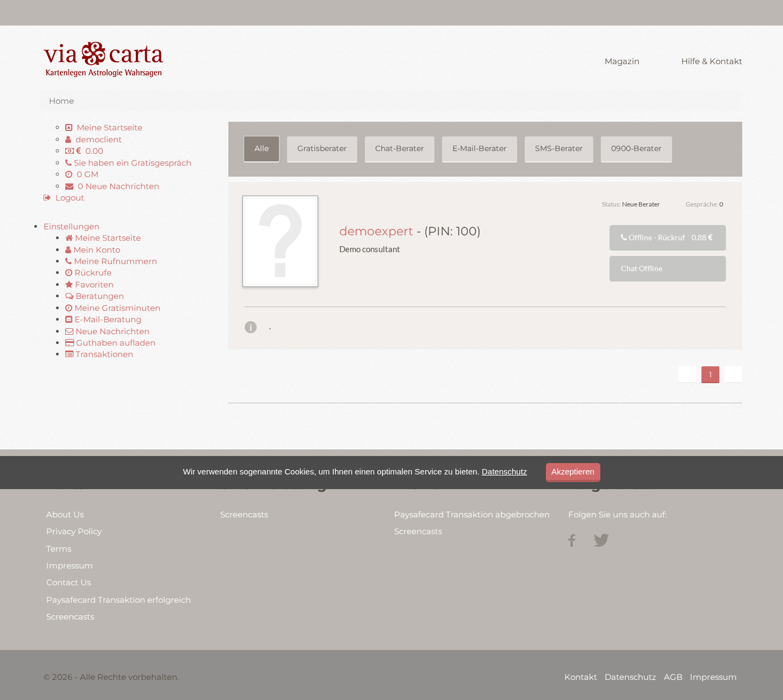Click the list icon beside Transaktionen
Image resolution: width=783 pixels, height=700 pixels.
coord(70,354)
